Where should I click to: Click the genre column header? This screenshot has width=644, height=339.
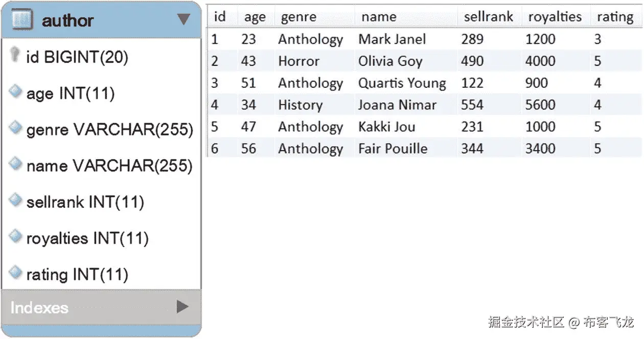pos(298,17)
